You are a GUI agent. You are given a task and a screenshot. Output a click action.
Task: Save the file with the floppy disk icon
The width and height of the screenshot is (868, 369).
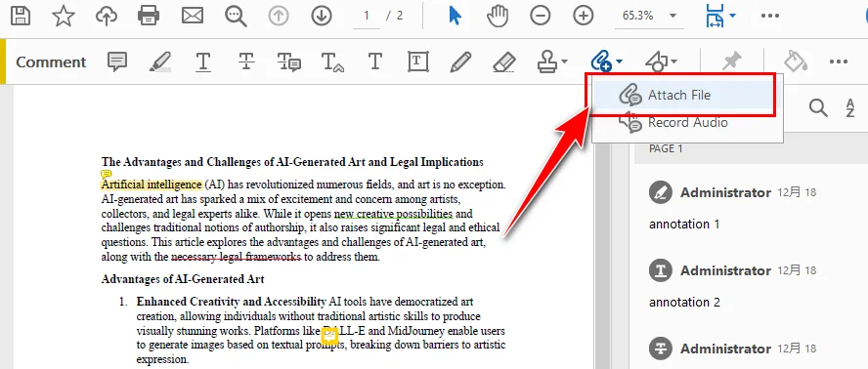[x=21, y=16]
